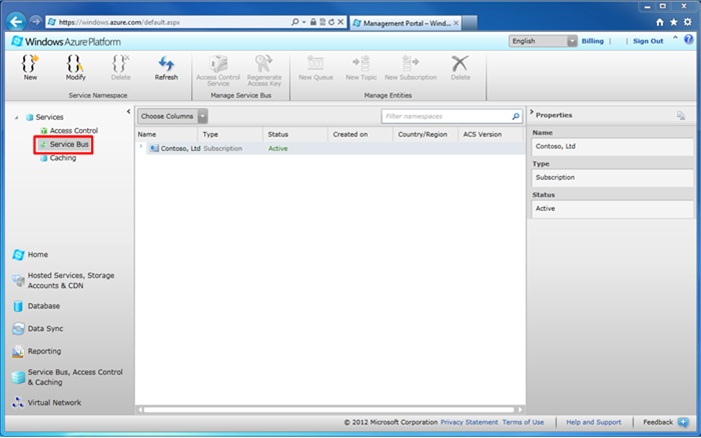Open the Database navigation section

coord(43,306)
